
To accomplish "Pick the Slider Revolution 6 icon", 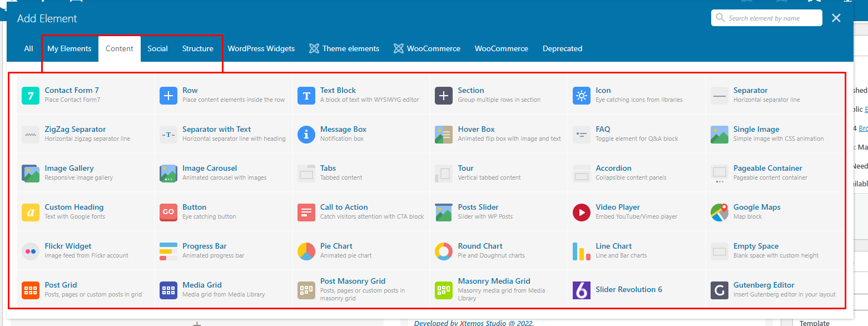I will pyautogui.click(x=582, y=290).
